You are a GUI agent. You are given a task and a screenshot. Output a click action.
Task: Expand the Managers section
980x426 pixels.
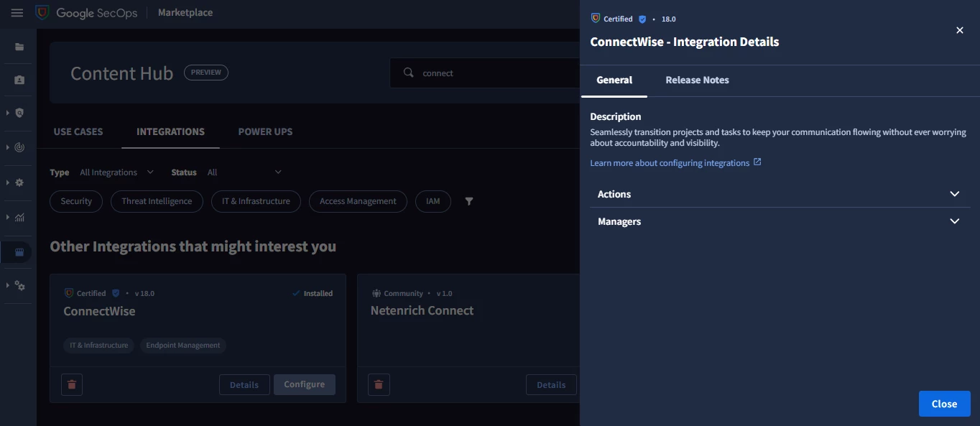point(779,221)
